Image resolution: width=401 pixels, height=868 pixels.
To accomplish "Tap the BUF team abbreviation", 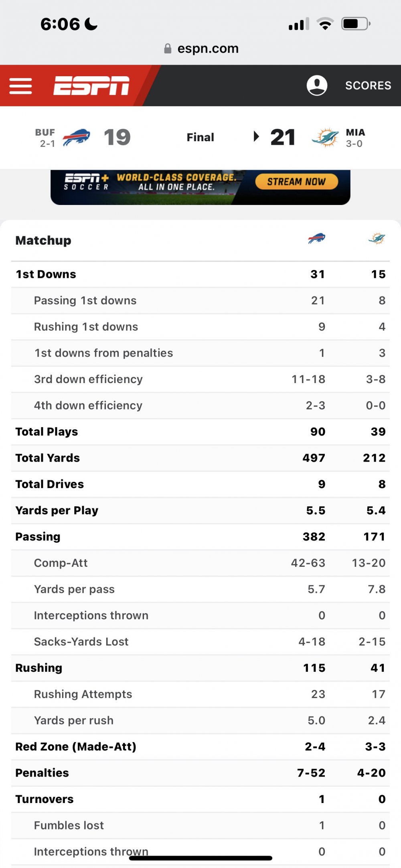I will [45, 132].
